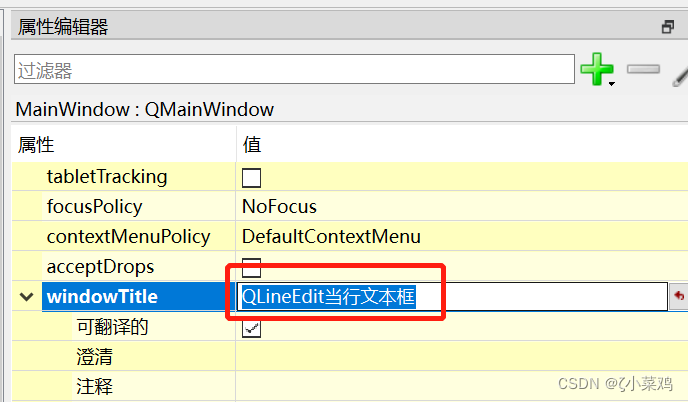
Task: Open the dropdown arrow beside the plus icon
Action: click(x=612, y=83)
